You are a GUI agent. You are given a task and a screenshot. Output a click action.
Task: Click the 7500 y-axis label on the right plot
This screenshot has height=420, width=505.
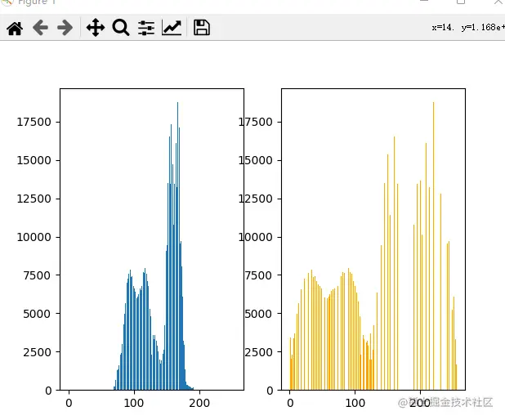point(258,275)
